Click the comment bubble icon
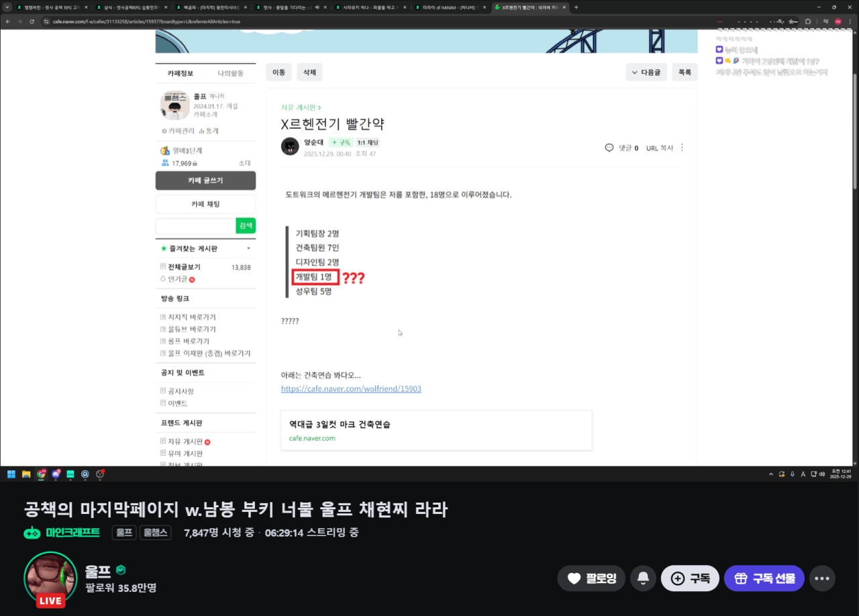Screen dimensions: 859x616 [x=609, y=148]
